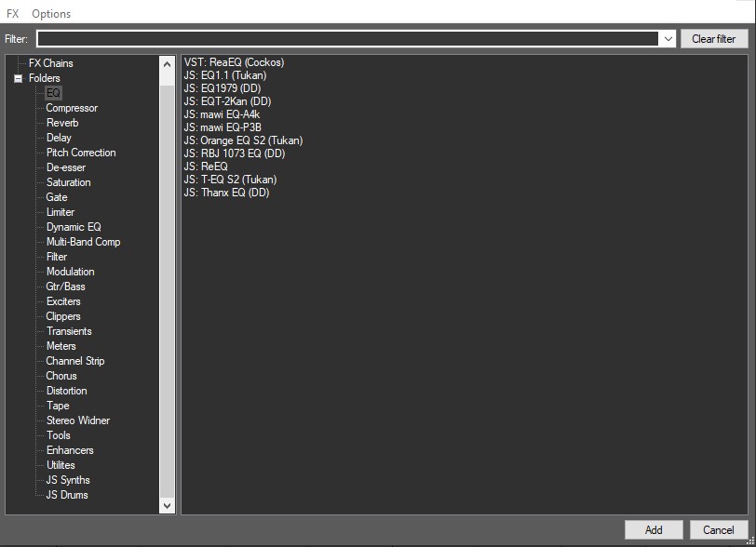Select the Compressor folder
Image resolution: width=756 pixels, height=547 pixels.
[x=72, y=108]
